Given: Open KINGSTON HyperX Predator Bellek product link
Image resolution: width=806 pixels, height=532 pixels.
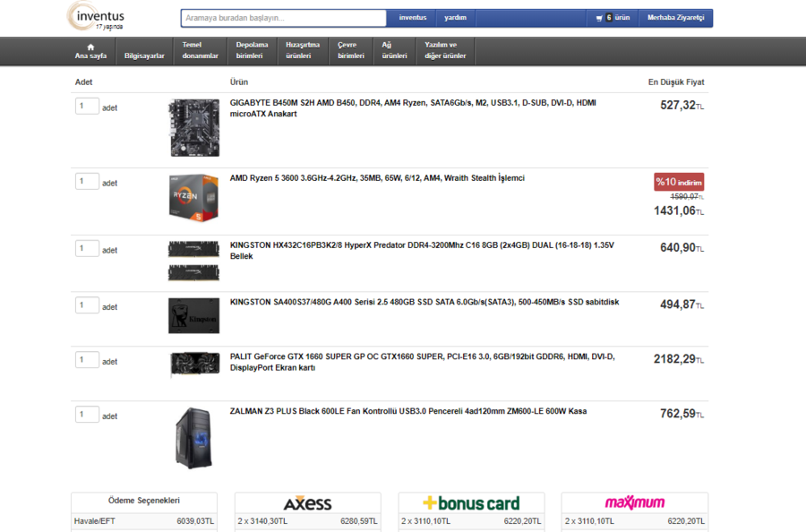Looking at the screenshot, I should point(422,251).
